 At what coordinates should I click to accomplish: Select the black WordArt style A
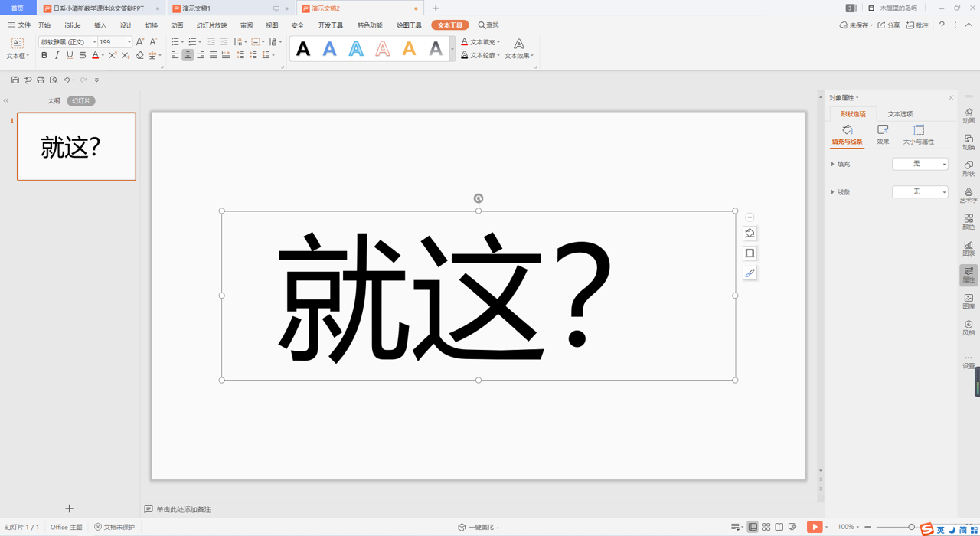(303, 49)
